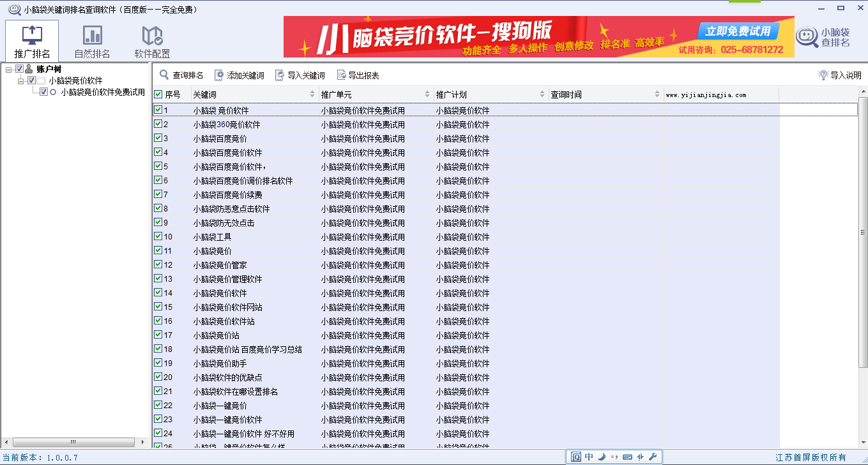Select keyword 小脑袋软件在哪设置排名

[x=236, y=392]
